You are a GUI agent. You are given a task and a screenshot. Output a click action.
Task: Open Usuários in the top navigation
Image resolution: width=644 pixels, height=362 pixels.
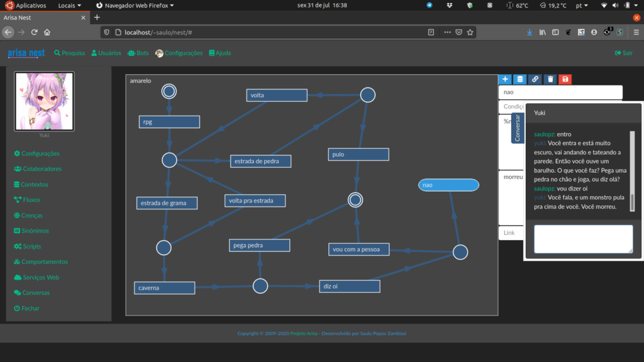click(106, 53)
